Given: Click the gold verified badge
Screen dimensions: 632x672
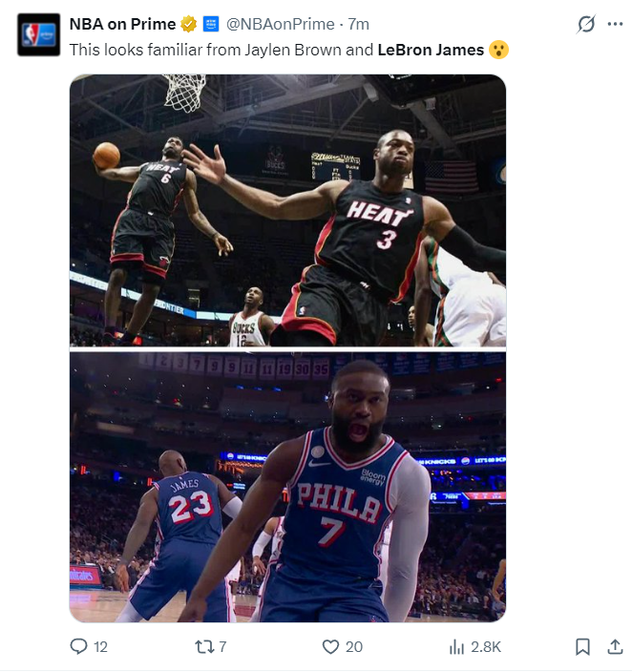Looking at the screenshot, I should 188,24.
